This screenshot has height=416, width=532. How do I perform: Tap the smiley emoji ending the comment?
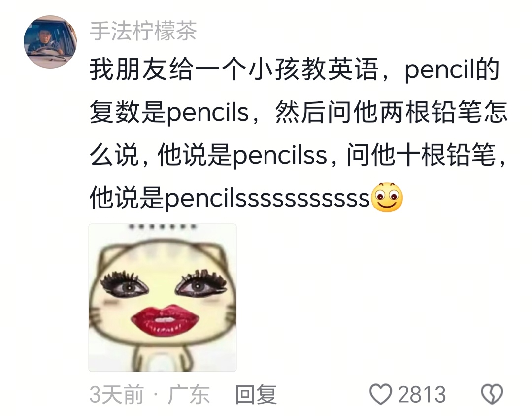[x=387, y=197]
